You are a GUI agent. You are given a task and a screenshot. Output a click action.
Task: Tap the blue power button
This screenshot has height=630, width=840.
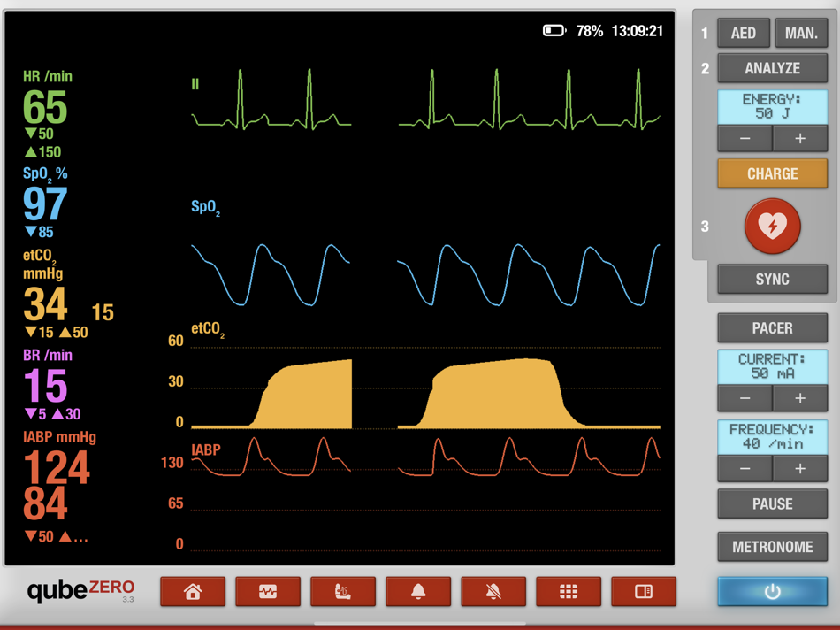pyautogui.click(x=773, y=591)
